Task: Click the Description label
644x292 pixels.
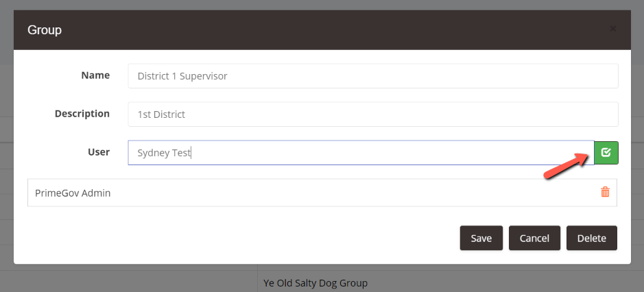Action: click(x=82, y=113)
